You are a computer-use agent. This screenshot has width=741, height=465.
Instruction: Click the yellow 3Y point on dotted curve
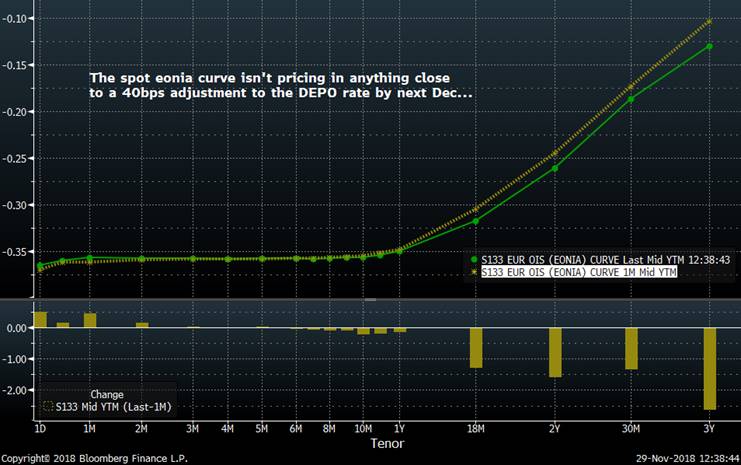point(709,21)
